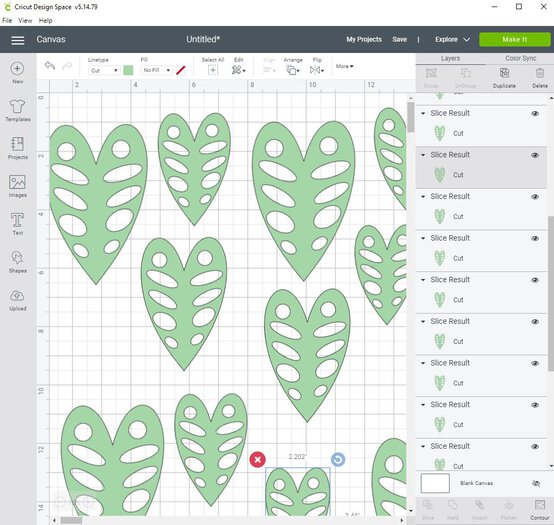
Task: Click the Untitled project title
Action: click(203, 40)
